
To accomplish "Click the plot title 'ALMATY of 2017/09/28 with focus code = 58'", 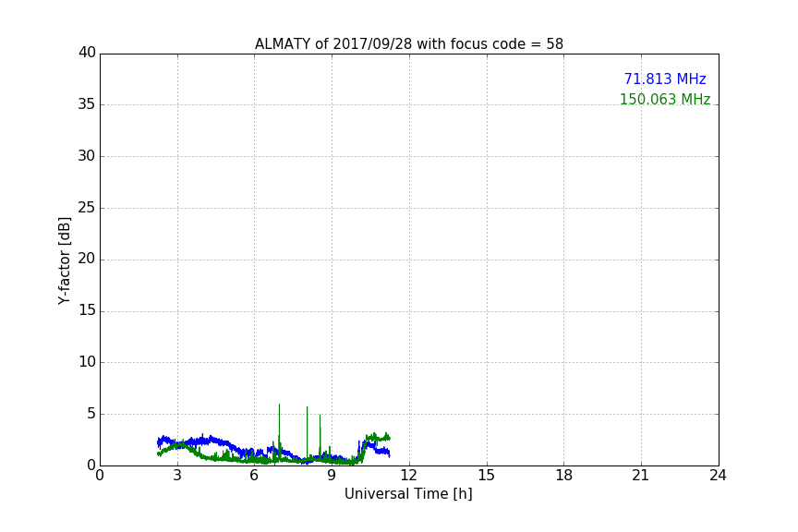I will coord(408,43).
